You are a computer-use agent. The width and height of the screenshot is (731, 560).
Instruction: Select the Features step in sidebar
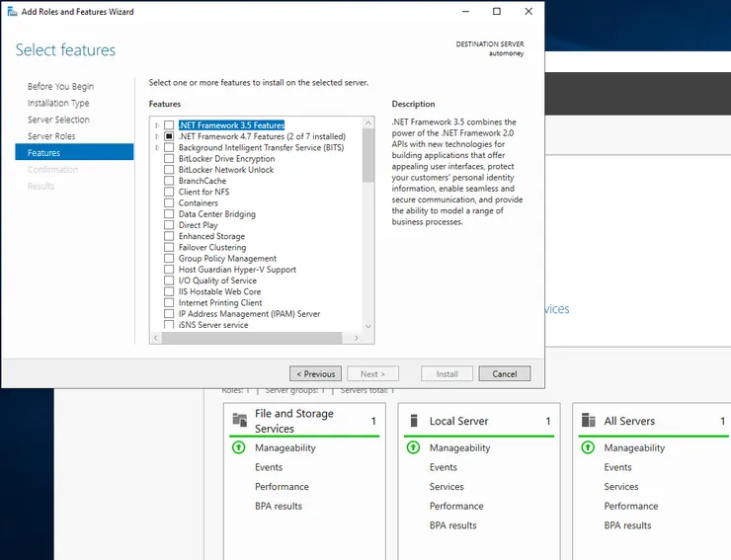[x=74, y=152]
